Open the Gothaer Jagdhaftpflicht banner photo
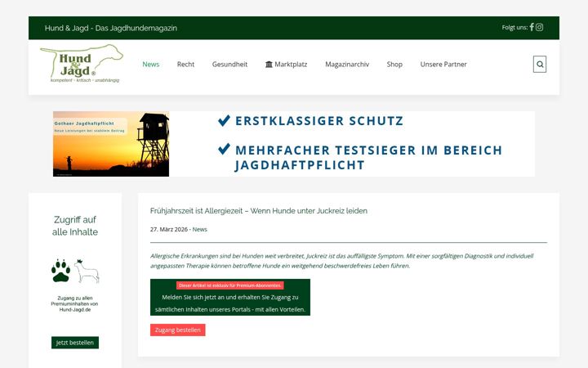 [x=111, y=144]
